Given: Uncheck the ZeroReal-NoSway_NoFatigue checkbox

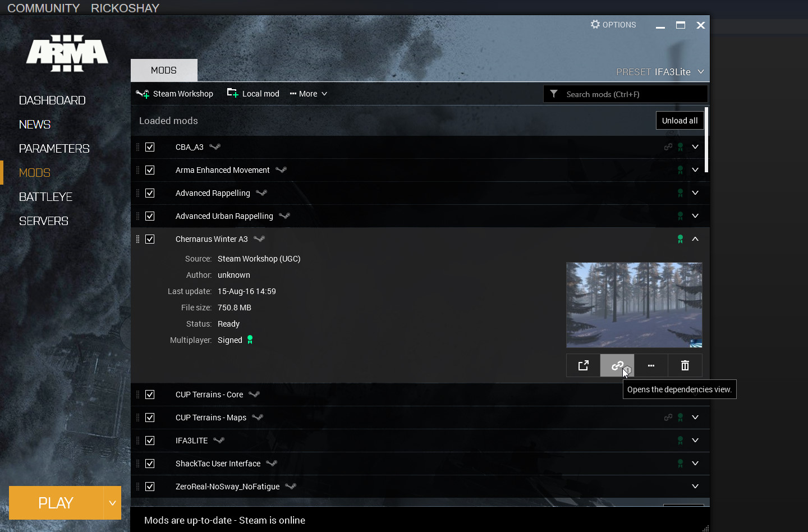Looking at the screenshot, I should [x=150, y=487].
